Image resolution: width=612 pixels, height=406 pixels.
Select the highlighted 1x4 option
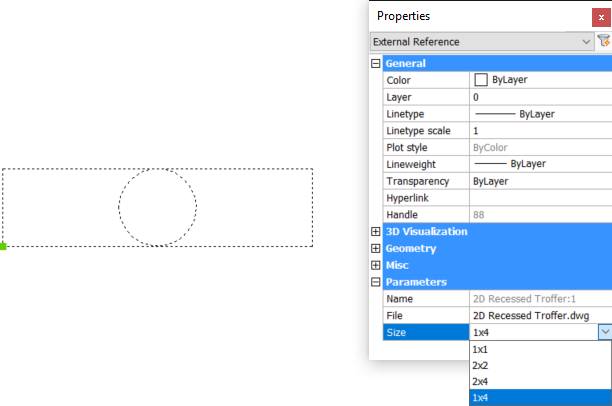pyautogui.click(x=480, y=397)
